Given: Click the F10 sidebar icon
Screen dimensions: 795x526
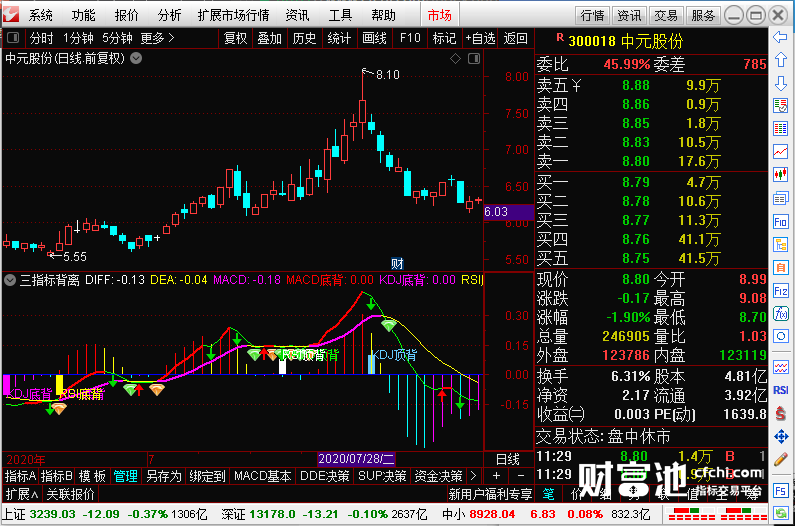Looking at the screenshot, I should coord(780,221).
